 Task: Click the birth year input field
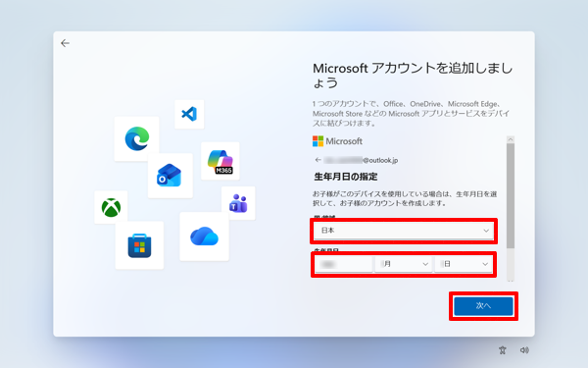(344, 264)
